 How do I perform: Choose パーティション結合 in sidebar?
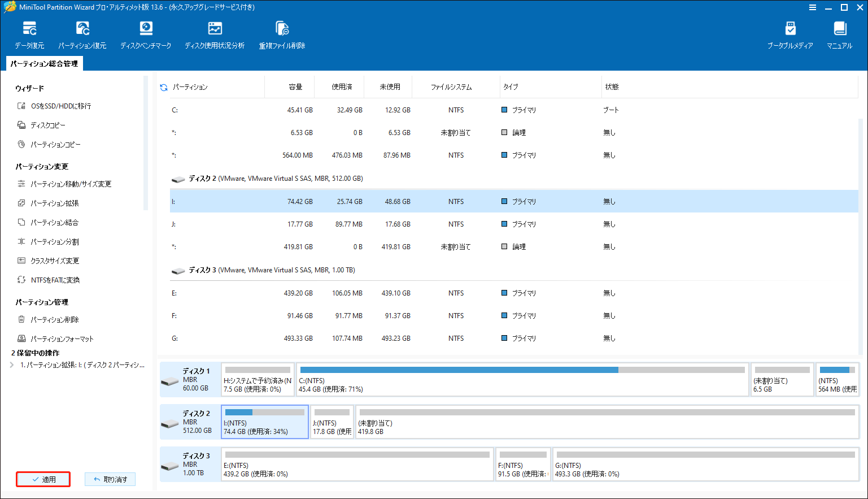tap(48, 222)
